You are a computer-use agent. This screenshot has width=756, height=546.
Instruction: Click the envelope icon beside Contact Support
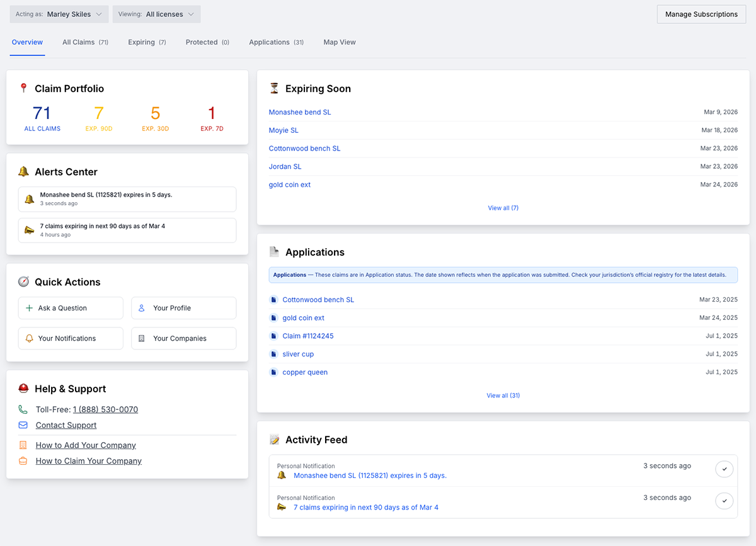click(23, 424)
